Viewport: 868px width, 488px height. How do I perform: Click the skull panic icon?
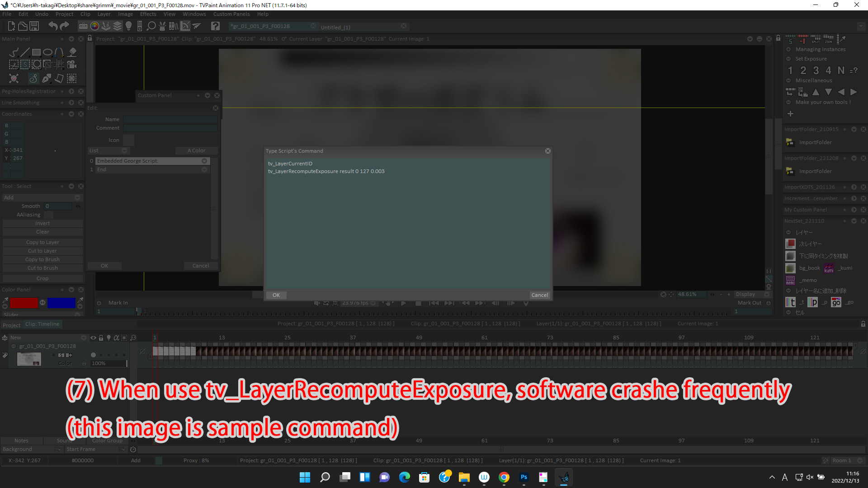[x=14, y=78]
